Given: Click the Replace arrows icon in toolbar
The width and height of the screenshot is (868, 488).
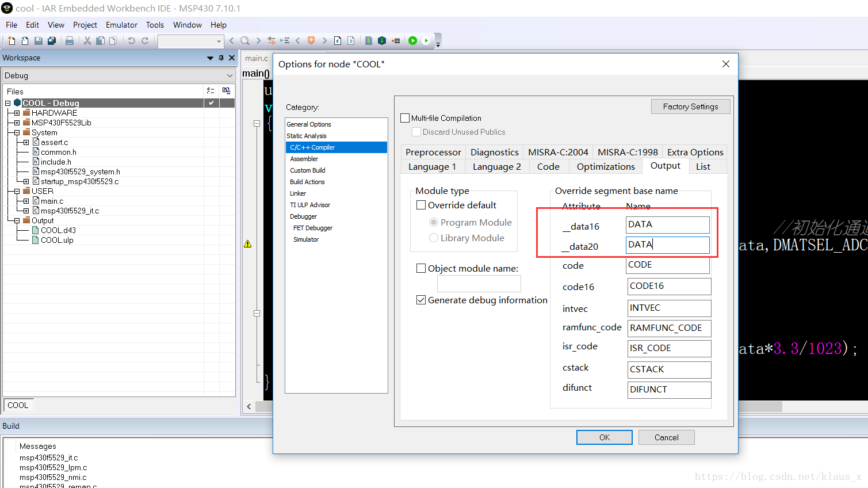Looking at the screenshot, I should coord(271,41).
